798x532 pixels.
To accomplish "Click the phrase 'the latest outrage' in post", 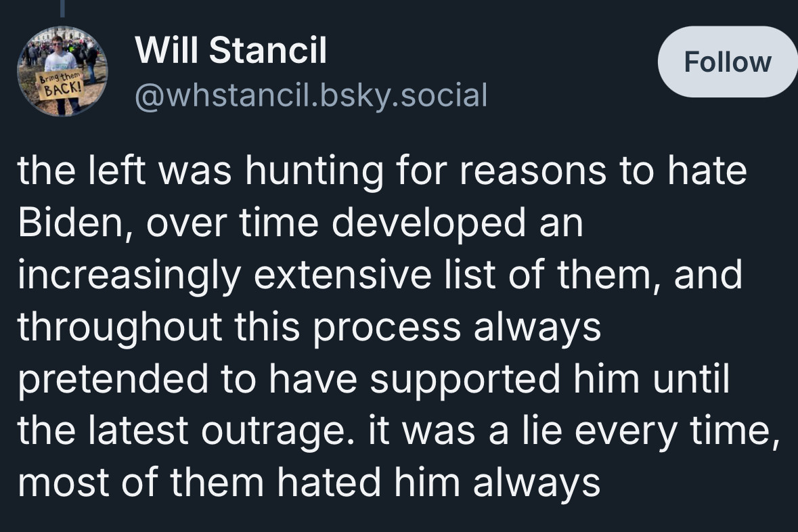I will (x=181, y=431).
